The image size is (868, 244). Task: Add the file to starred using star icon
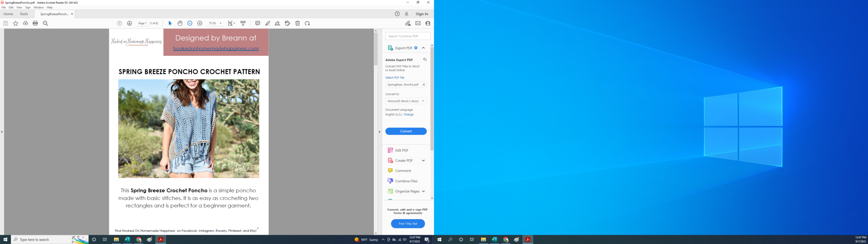[16, 23]
